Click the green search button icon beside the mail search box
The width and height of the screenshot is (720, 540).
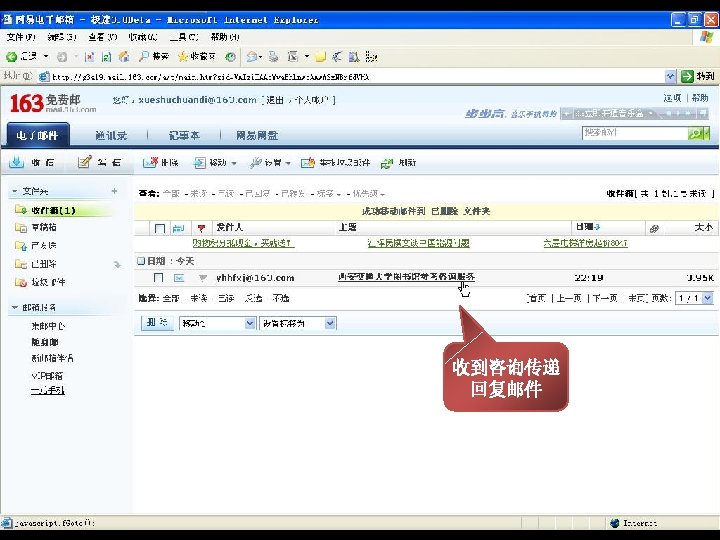[x=698, y=133]
